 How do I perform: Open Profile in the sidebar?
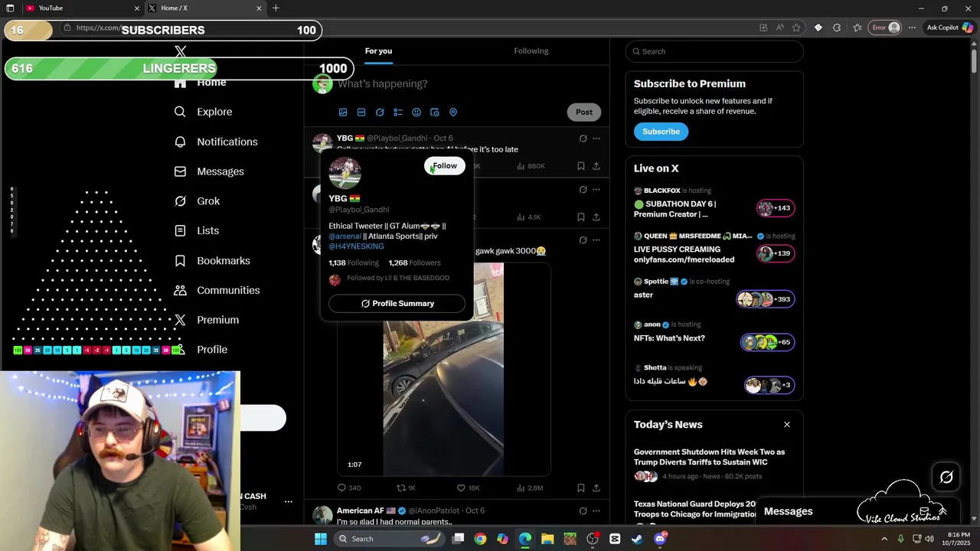coord(201,350)
